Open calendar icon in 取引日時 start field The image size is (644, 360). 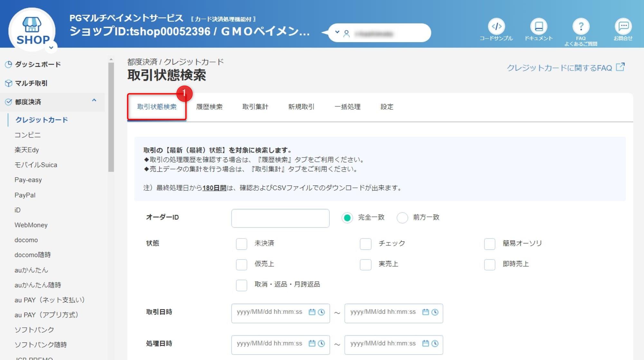click(312, 312)
